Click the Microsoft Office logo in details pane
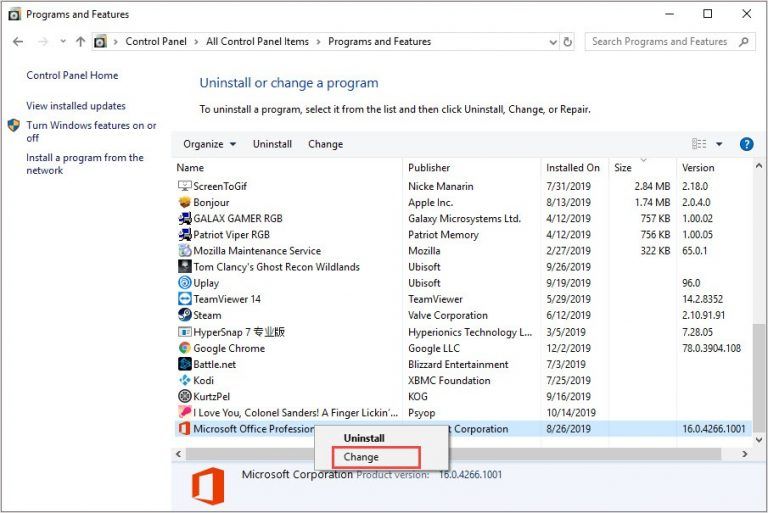 208,486
